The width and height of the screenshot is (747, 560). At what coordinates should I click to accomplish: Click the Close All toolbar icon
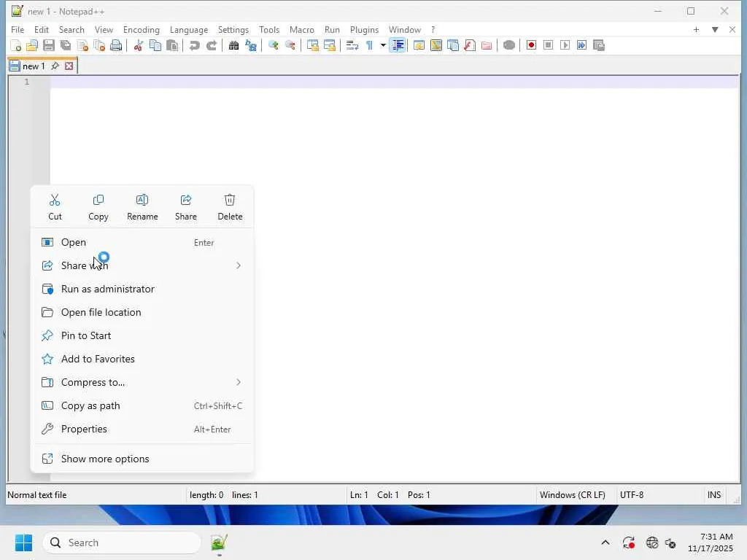99,46
